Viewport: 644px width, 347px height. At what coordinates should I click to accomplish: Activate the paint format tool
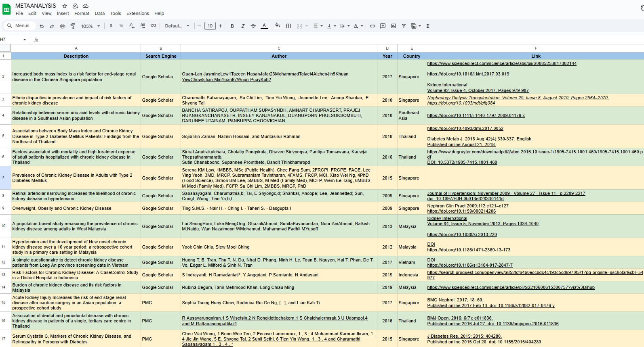(73, 26)
